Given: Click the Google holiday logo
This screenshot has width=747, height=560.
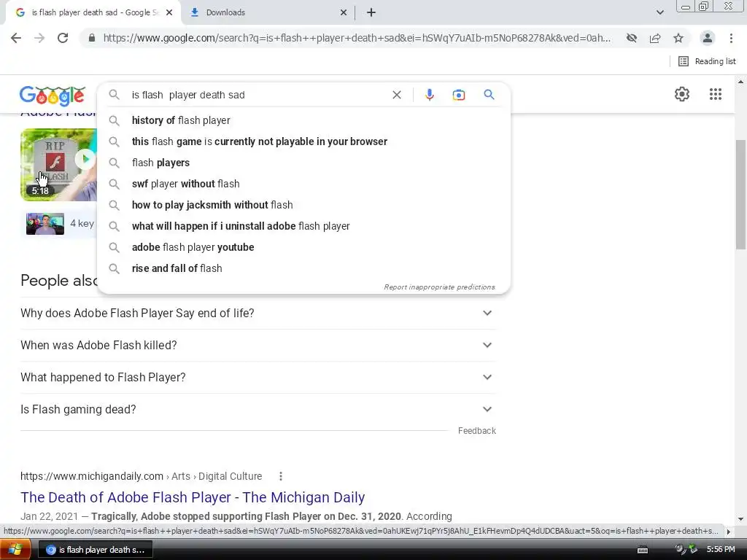Looking at the screenshot, I should click(53, 96).
